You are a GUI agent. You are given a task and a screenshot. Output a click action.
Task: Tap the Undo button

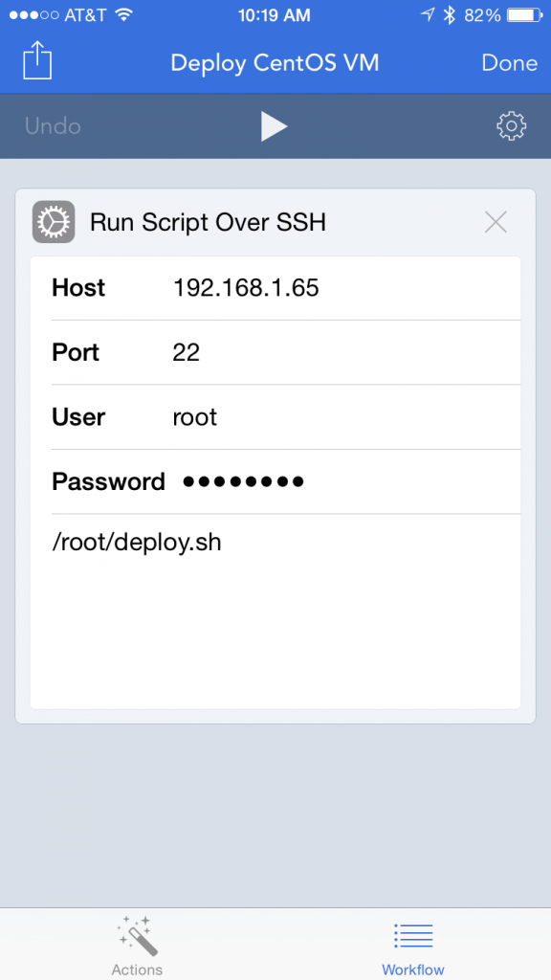pos(53,126)
